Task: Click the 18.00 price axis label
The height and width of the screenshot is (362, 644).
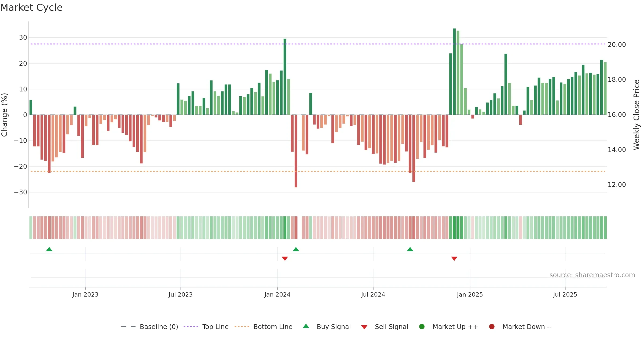Action: coord(617,80)
